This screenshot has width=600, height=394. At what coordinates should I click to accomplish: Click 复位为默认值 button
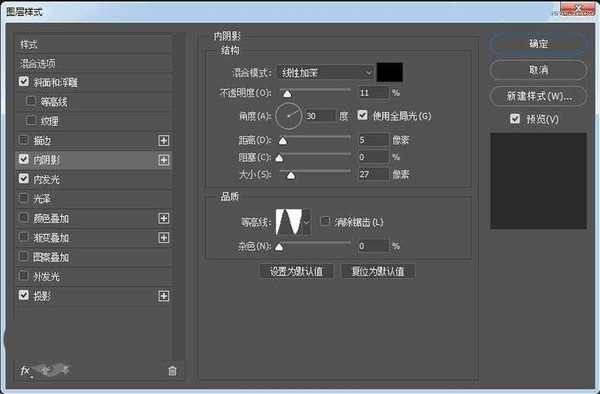[378, 271]
